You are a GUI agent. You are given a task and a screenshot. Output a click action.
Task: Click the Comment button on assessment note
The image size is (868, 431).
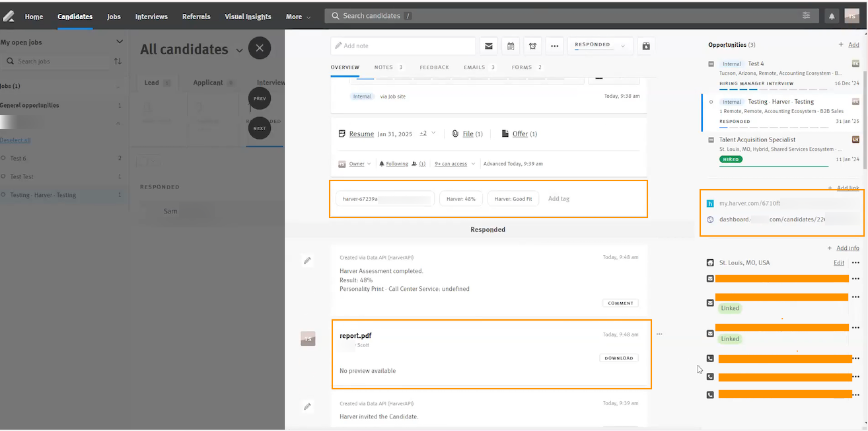coord(620,303)
